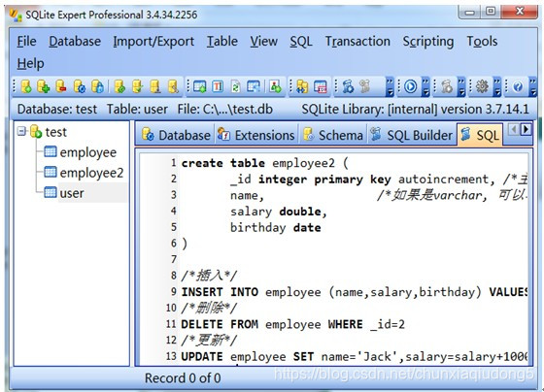Open the overflow dropdown next to play button
544x392 pixels.
425,86
